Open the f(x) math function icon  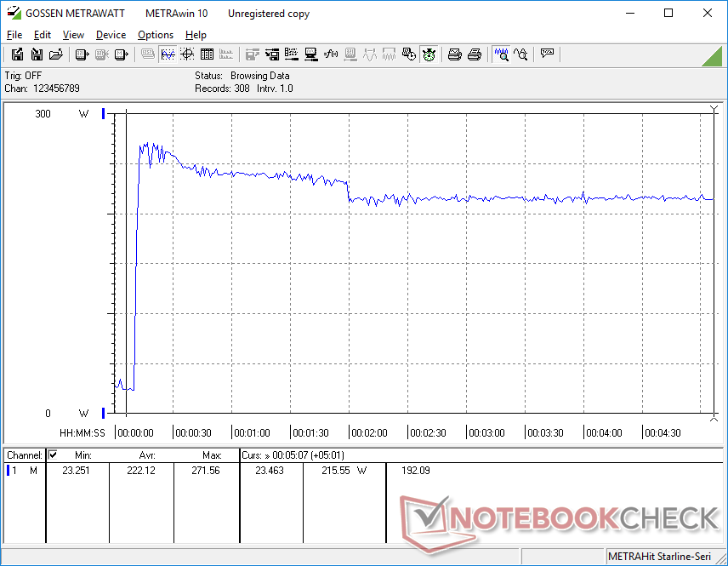coord(331,54)
